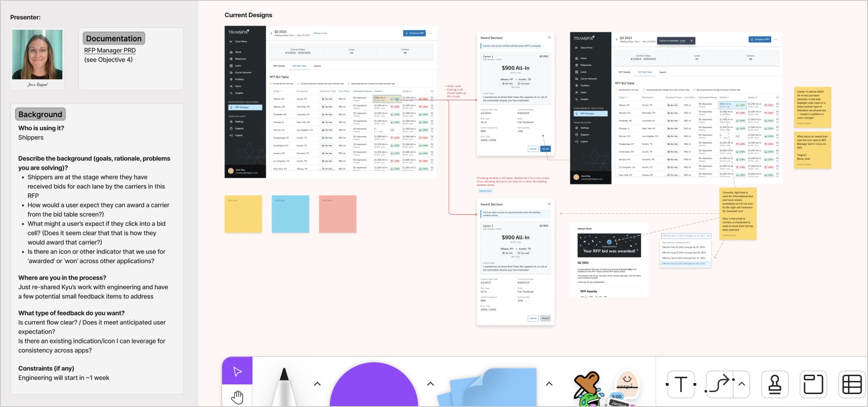Select the 'Currently, light blue is' sticky
This screenshot has height=407, width=868.
click(x=738, y=213)
